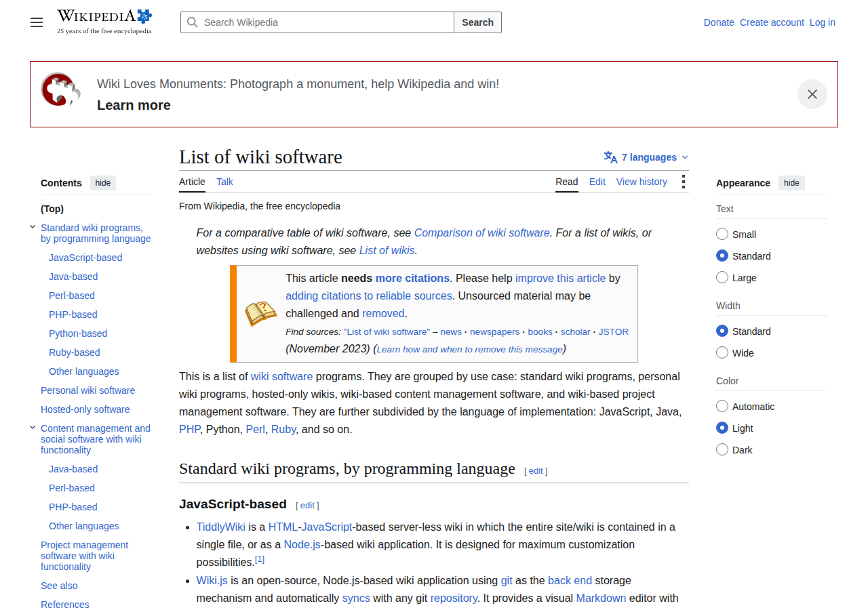Click the Log in link
868x610 pixels.
click(x=823, y=22)
